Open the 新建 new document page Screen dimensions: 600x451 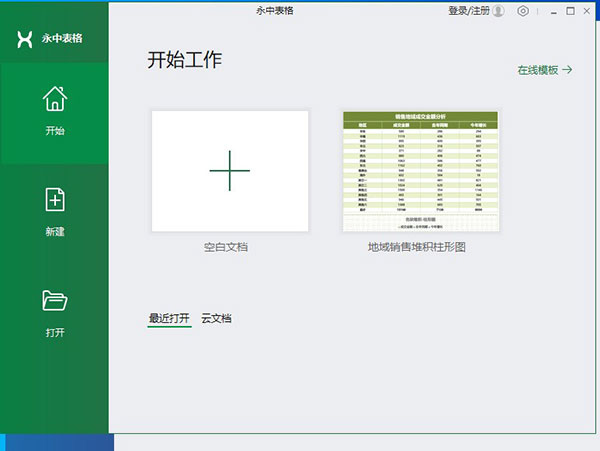tap(54, 200)
